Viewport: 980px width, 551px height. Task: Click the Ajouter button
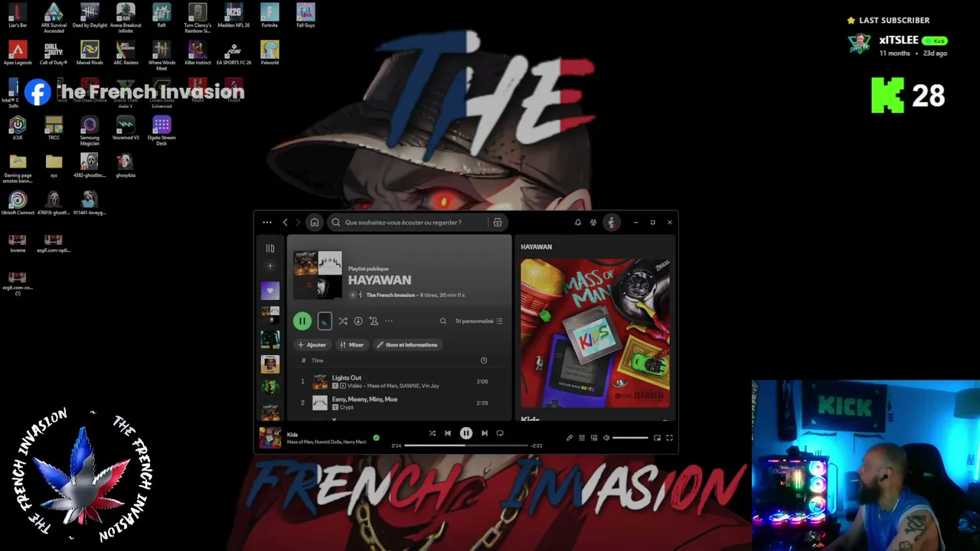(312, 345)
